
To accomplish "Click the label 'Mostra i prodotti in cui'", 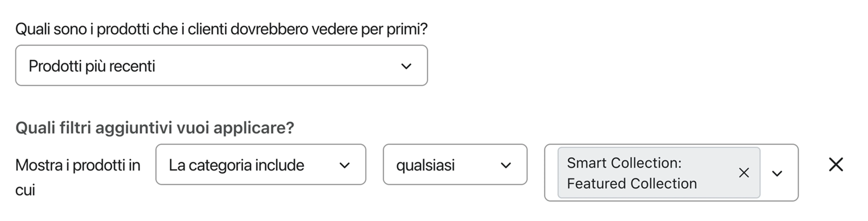I will click(78, 175).
